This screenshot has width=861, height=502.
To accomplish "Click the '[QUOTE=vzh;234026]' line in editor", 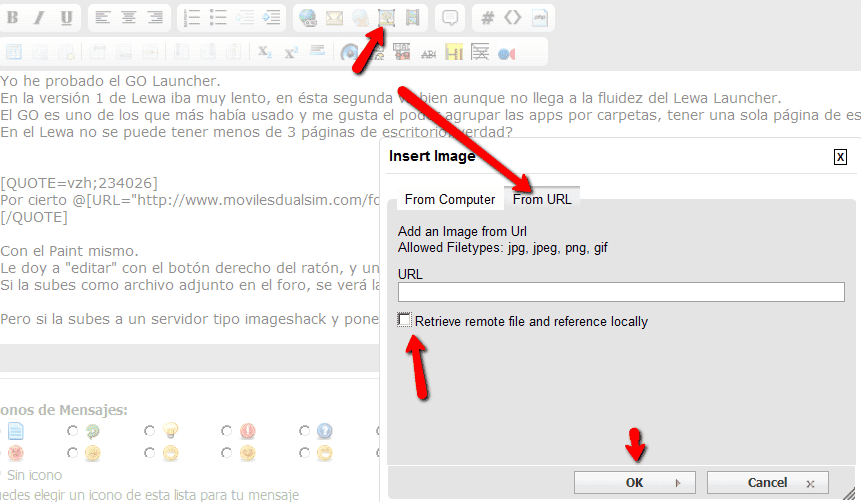I will 79,183.
